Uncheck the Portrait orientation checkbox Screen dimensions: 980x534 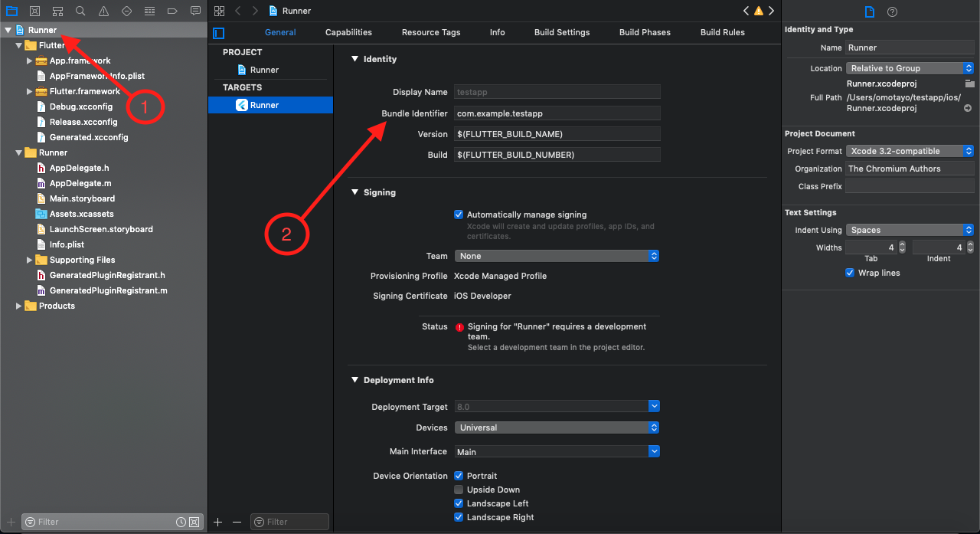pyautogui.click(x=459, y=476)
